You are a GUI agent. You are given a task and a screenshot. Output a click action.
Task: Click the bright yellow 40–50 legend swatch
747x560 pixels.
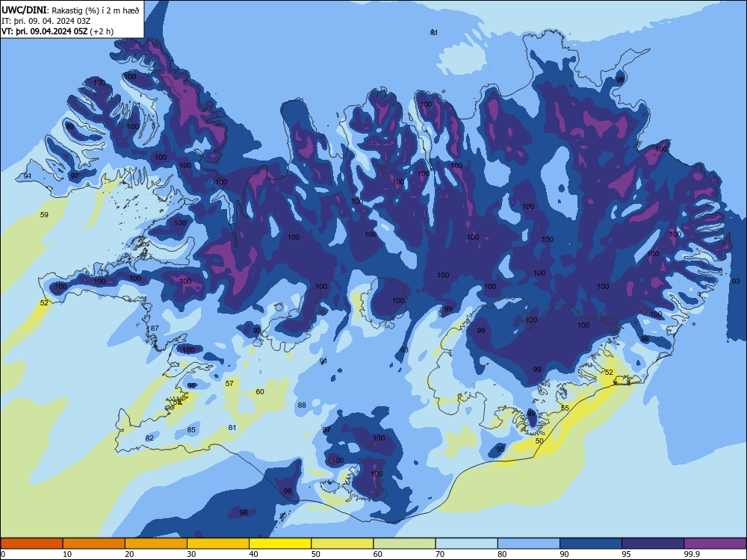(x=280, y=544)
